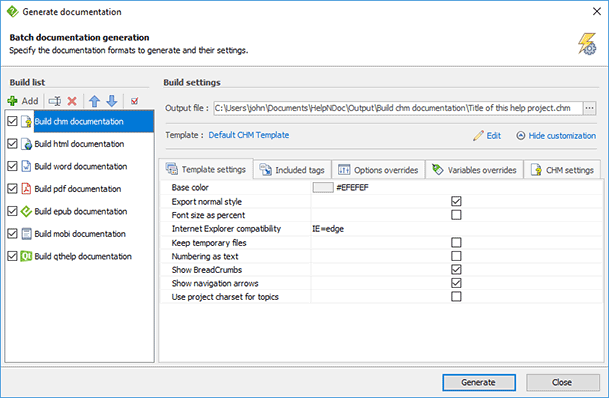The width and height of the screenshot is (609, 398).
Task: Disable Show BreadCrumbs checkbox
Action: click(456, 269)
